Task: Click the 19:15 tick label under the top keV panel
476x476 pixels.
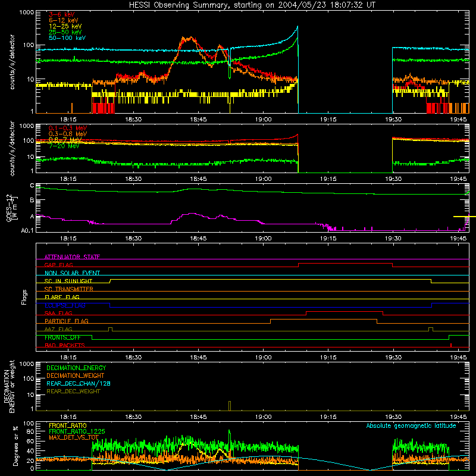Action: [x=328, y=120]
